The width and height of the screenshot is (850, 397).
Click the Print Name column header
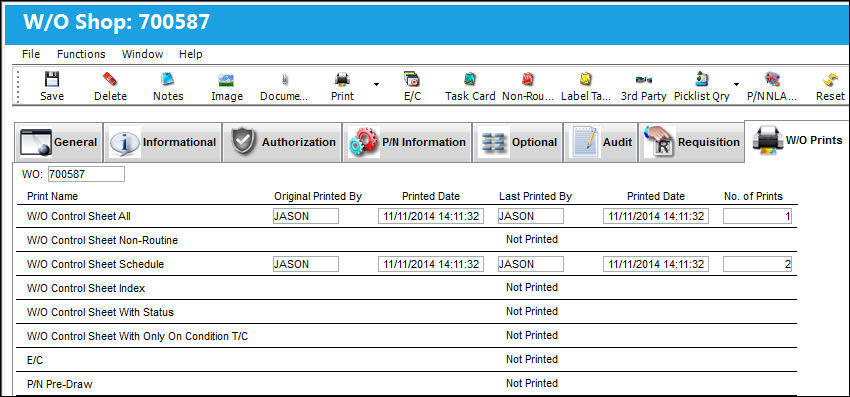[53, 196]
